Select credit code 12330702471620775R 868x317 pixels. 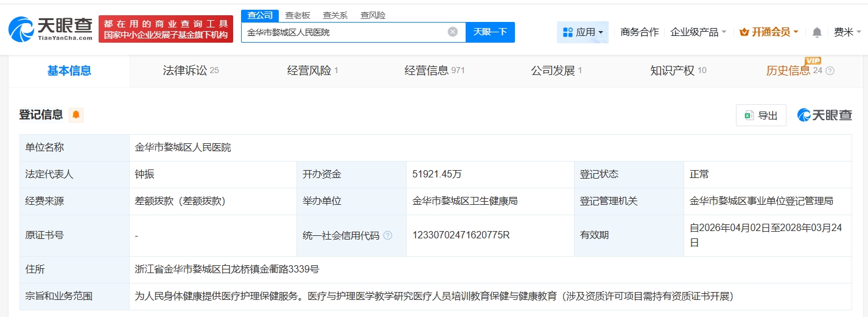click(x=461, y=235)
